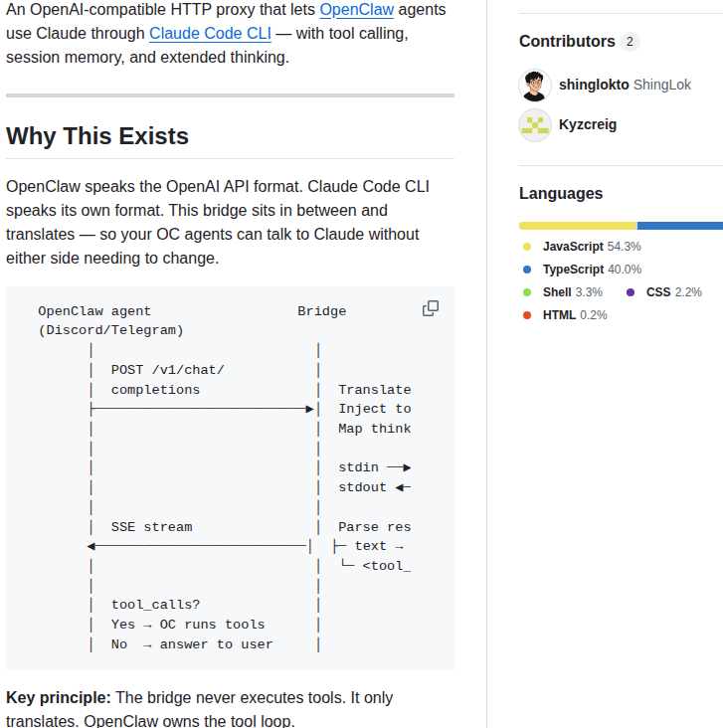723x728 pixels.
Task: Click 'Yes → OC runs tools' line
Action: point(188,625)
